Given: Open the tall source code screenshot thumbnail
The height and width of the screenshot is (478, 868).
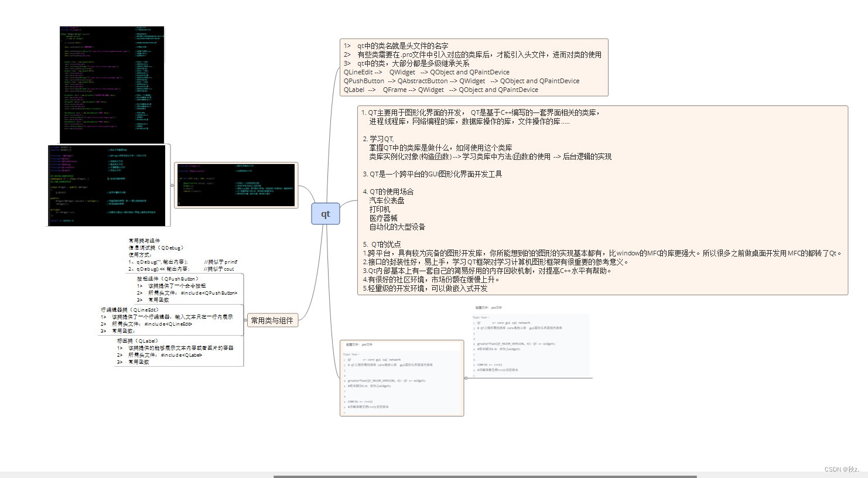Looking at the screenshot, I should 112,85.
